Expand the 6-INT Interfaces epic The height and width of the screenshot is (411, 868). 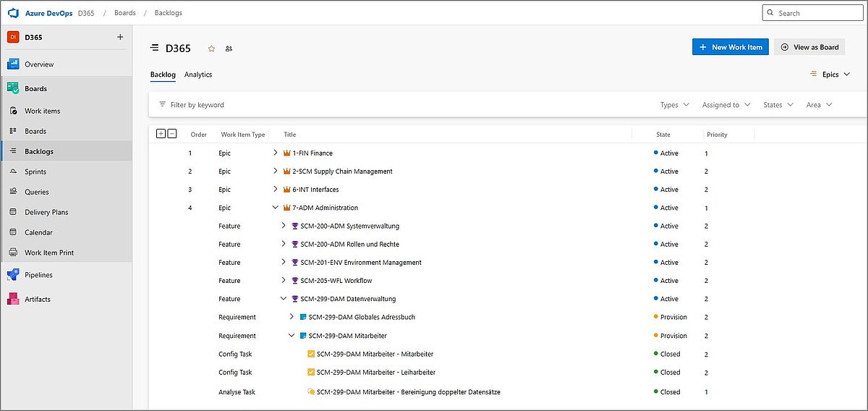[276, 189]
